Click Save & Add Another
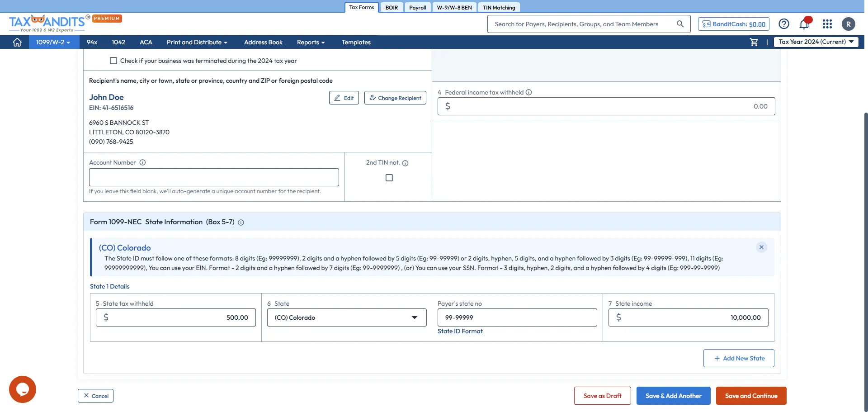The width and height of the screenshot is (868, 412). (x=674, y=396)
